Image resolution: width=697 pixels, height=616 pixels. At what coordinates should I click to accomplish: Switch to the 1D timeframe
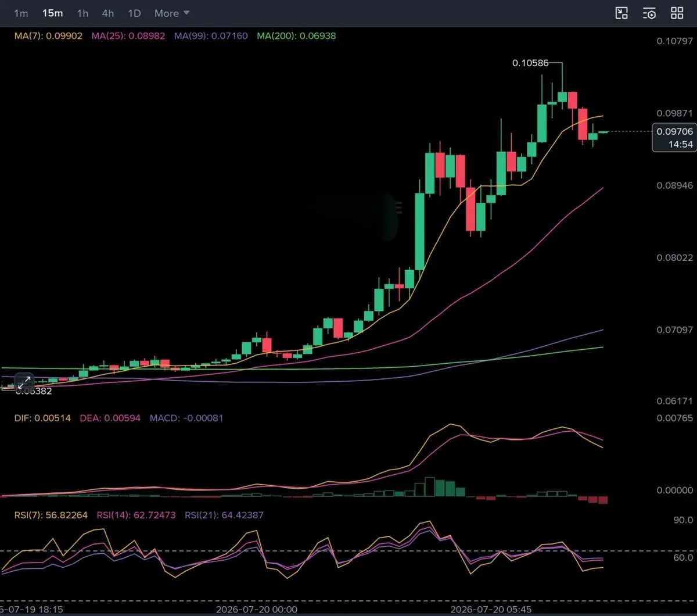134,13
